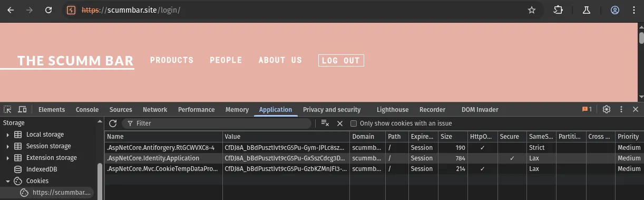
Task: Click the Strict SameSite cell
Action: tap(541, 148)
